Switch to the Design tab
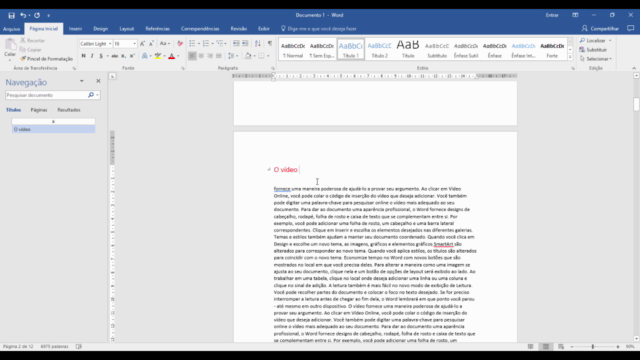The image size is (640, 360). (x=100, y=29)
